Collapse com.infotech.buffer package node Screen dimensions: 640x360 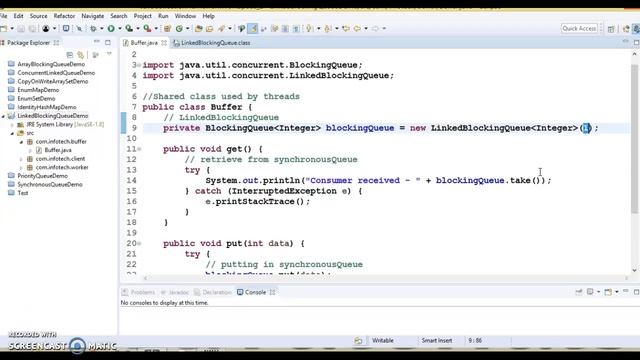[21, 142]
